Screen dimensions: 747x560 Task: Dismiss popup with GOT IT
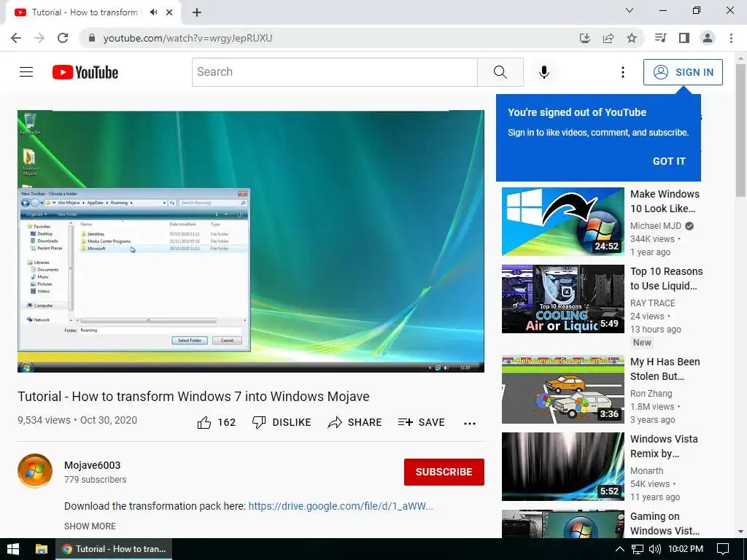[669, 161]
